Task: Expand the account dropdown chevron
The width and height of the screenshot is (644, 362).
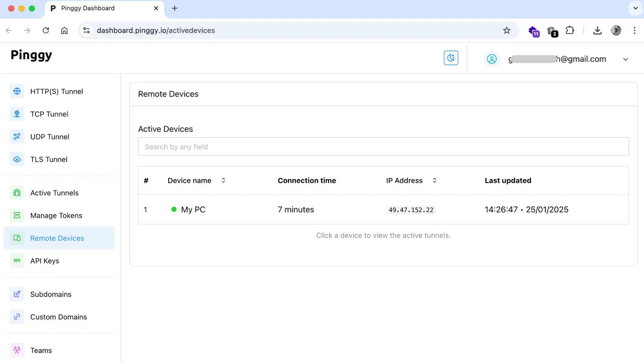Action: 626,59
